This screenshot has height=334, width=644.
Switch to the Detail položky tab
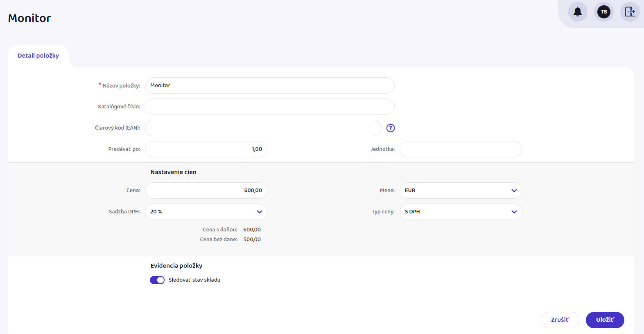click(x=38, y=56)
